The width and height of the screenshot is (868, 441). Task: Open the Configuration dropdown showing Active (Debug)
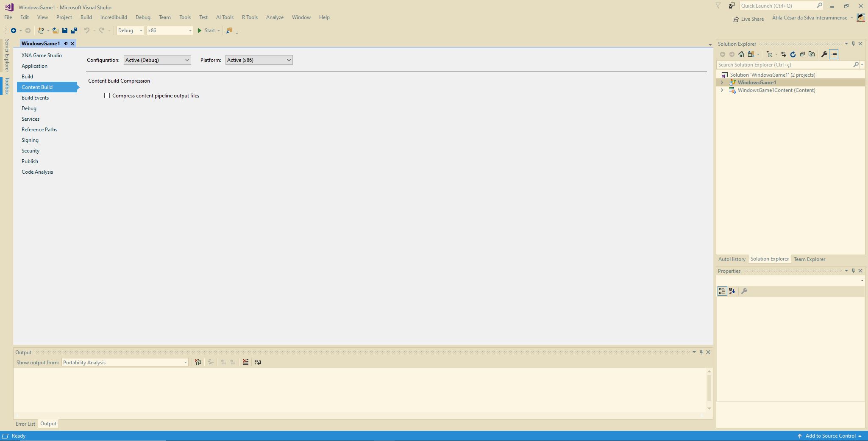[x=157, y=60]
